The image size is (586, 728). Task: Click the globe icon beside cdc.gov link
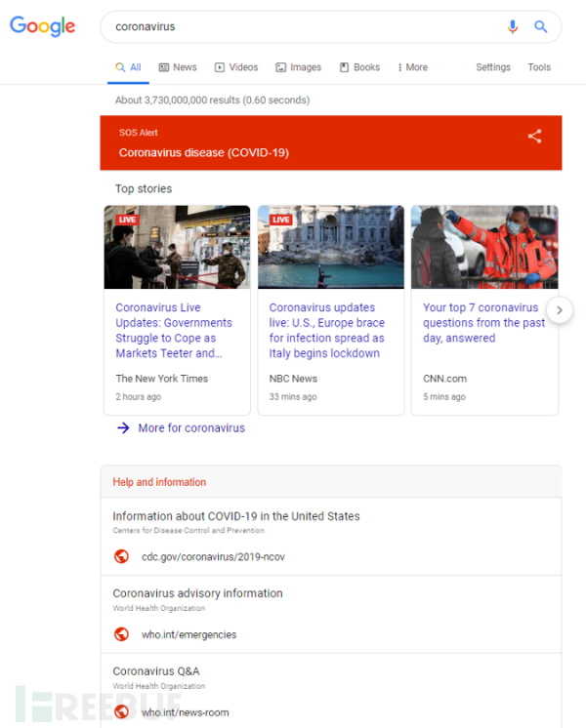[121, 556]
